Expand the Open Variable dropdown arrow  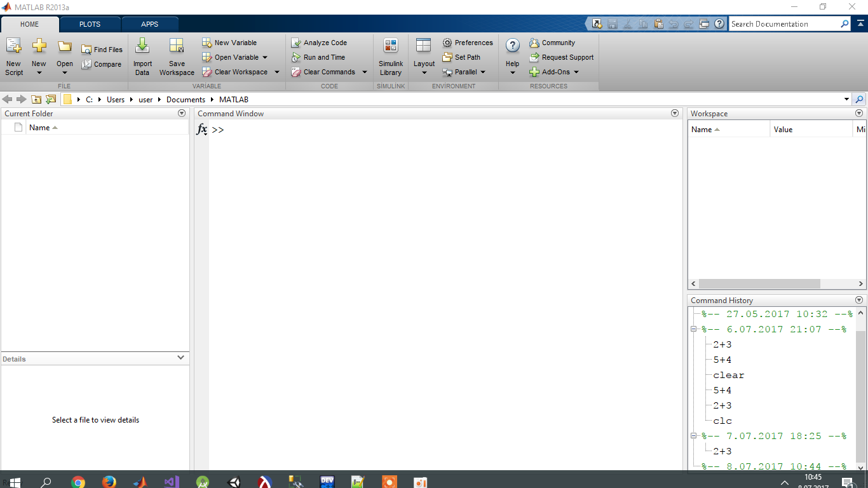coord(265,57)
